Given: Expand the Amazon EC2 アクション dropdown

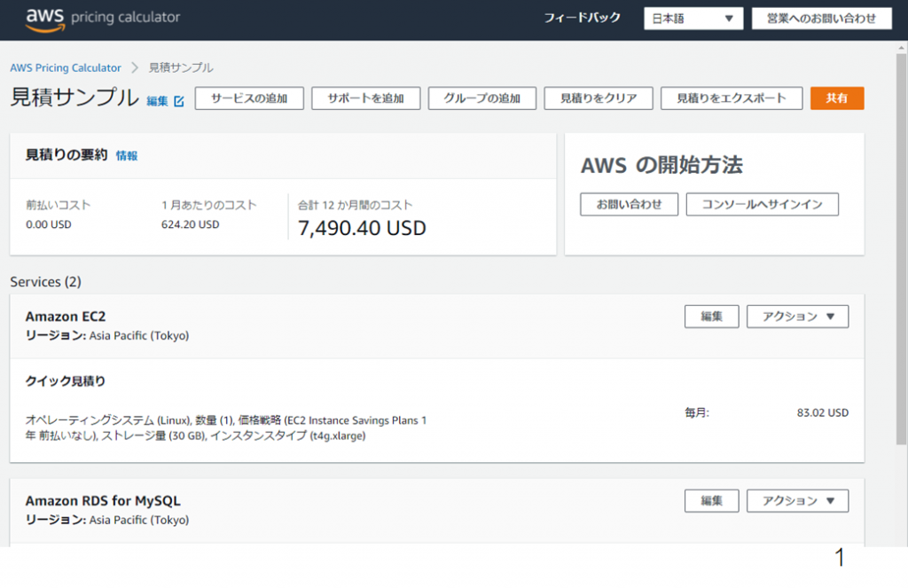Looking at the screenshot, I should [797, 317].
